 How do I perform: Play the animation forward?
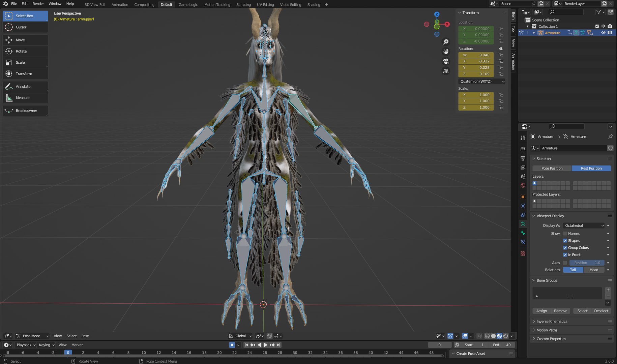click(265, 345)
